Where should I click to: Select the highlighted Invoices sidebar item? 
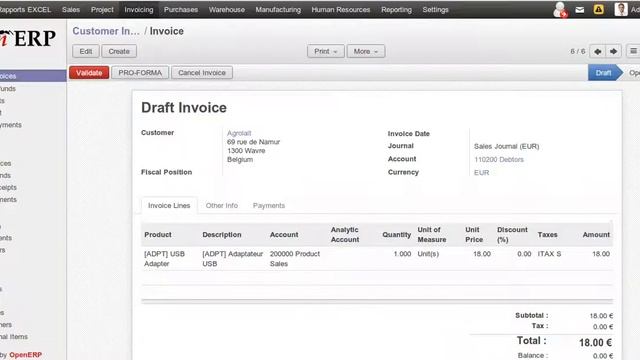[x=33, y=76]
